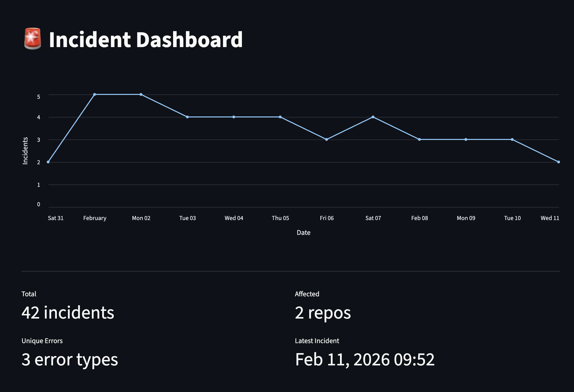Click the Date x-axis title
Screen dimensions: 574x392
pyautogui.click(x=303, y=233)
